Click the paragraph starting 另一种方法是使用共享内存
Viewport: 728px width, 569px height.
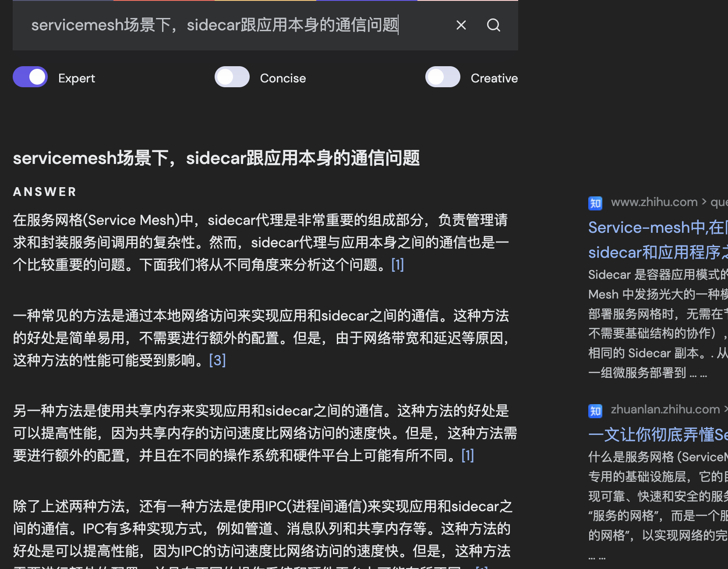click(x=265, y=433)
